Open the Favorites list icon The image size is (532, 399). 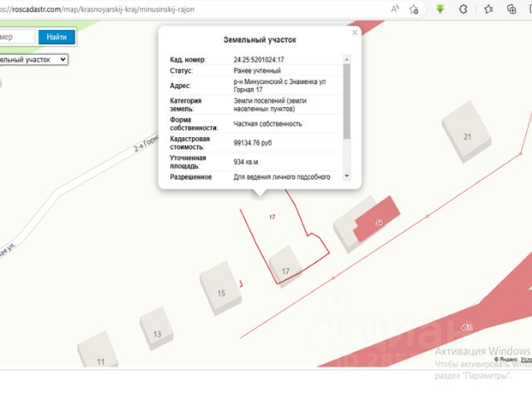(x=489, y=9)
